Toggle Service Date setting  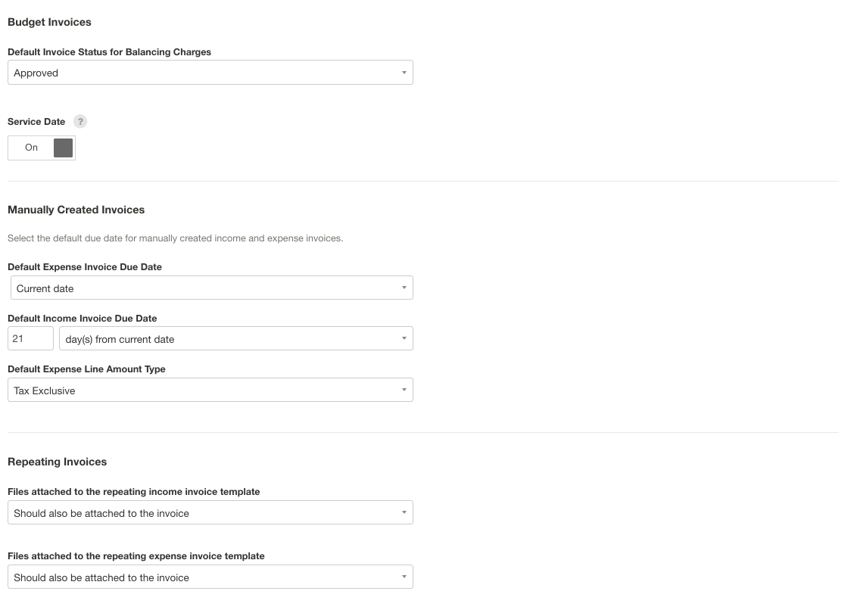(42, 148)
